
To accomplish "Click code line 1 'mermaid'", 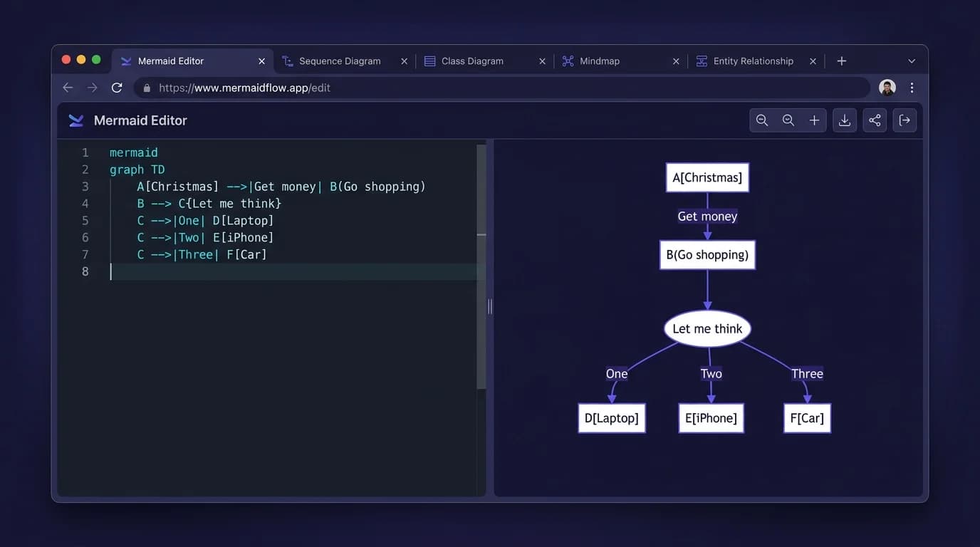I will pyautogui.click(x=134, y=152).
